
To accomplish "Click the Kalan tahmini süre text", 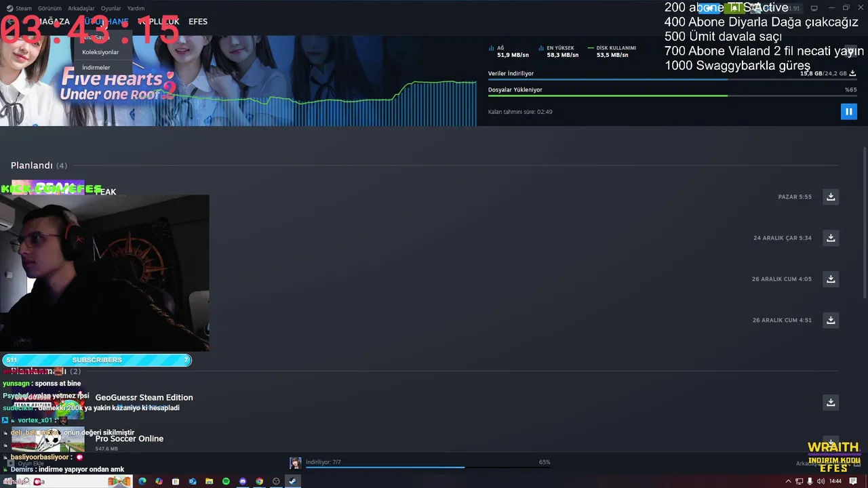I will pyautogui.click(x=520, y=112).
